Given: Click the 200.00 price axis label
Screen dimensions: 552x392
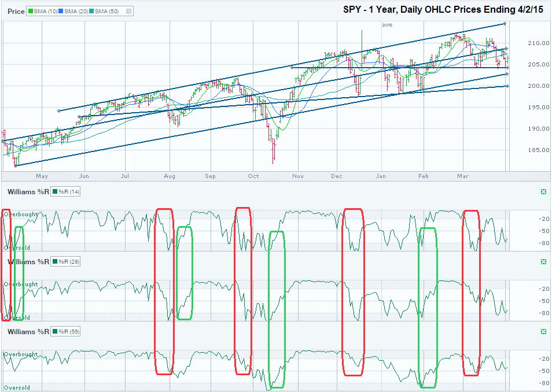Looking at the screenshot, I should point(538,86).
